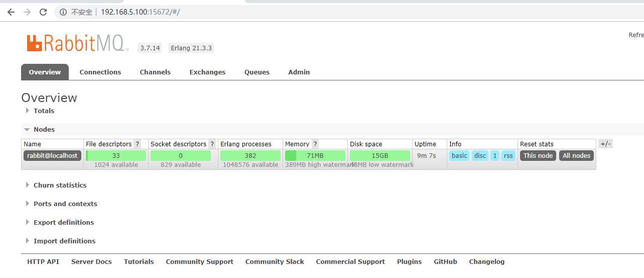644x278 pixels.
Task: Open the Tutorials link
Action: (x=139, y=261)
